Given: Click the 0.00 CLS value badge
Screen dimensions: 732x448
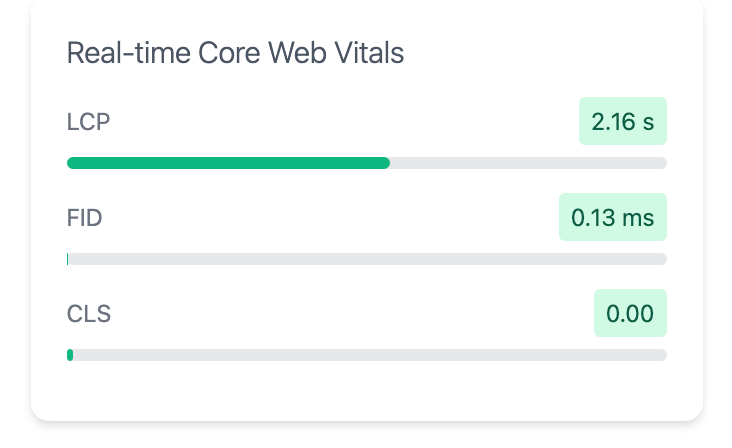Looking at the screenshot, I should (x=630, y=313).
